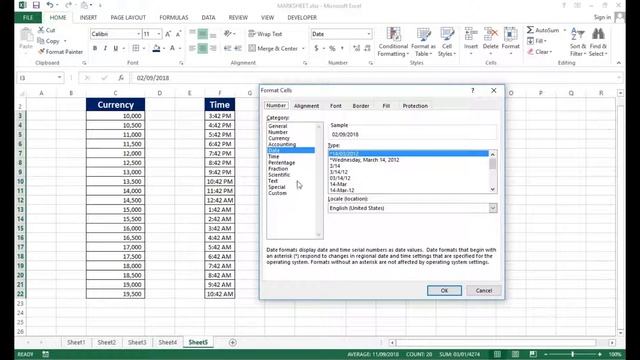Click the Font Color letter A
This screenshot has width=640, height=360.
pos(172,48)
